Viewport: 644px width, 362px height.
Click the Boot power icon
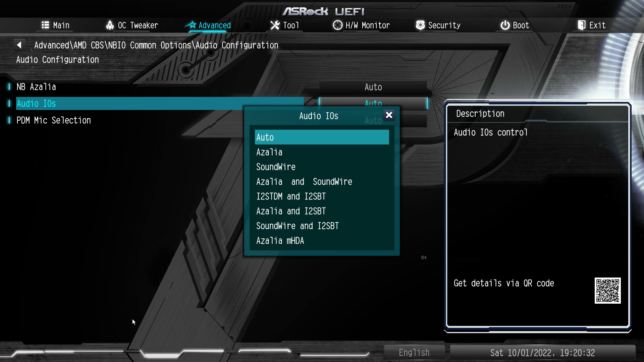point(505,25)
